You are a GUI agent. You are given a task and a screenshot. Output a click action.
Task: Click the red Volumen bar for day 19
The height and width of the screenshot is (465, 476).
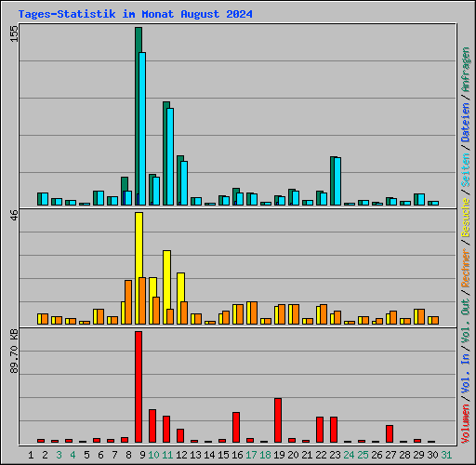(278, 420)
